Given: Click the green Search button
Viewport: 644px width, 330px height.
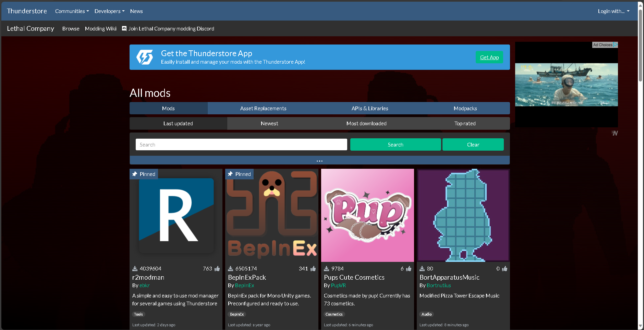Looking at the screenshot, I should [x=396, y=144].
